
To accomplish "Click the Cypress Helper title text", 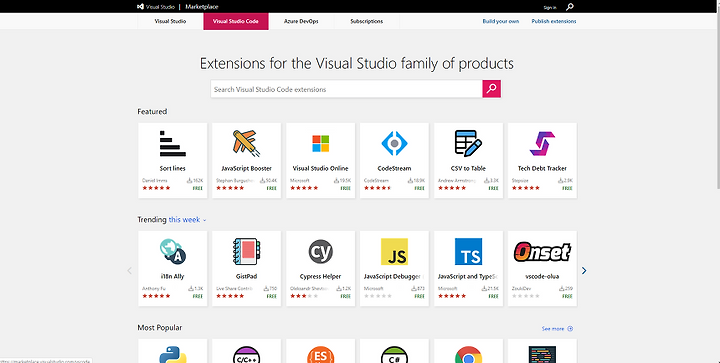I will tap(321, 277).
